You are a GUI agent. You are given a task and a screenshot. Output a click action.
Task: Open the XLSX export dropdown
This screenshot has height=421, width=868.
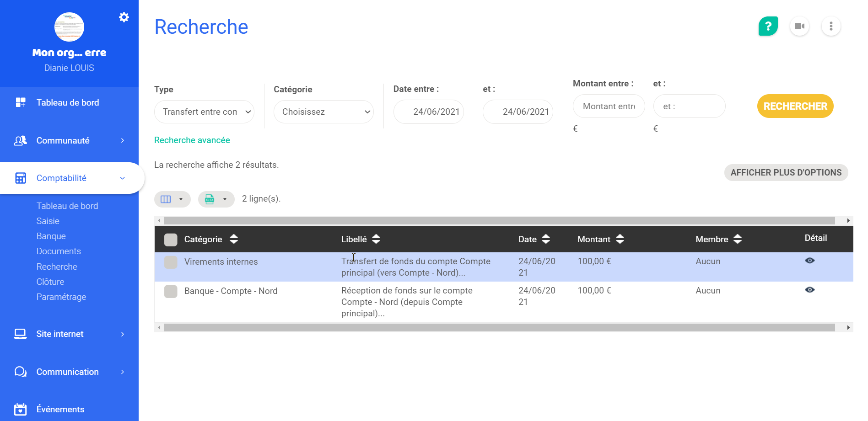pos(216,199)
